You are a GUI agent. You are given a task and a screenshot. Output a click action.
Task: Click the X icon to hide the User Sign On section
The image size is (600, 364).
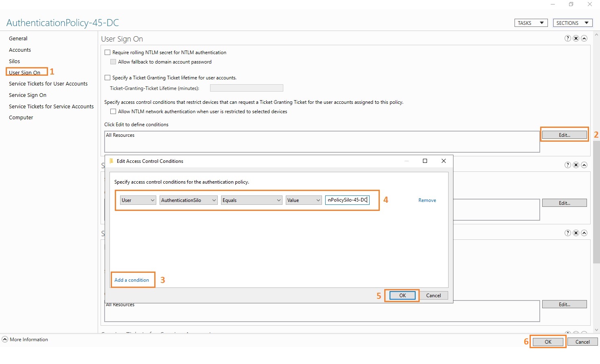576,38
